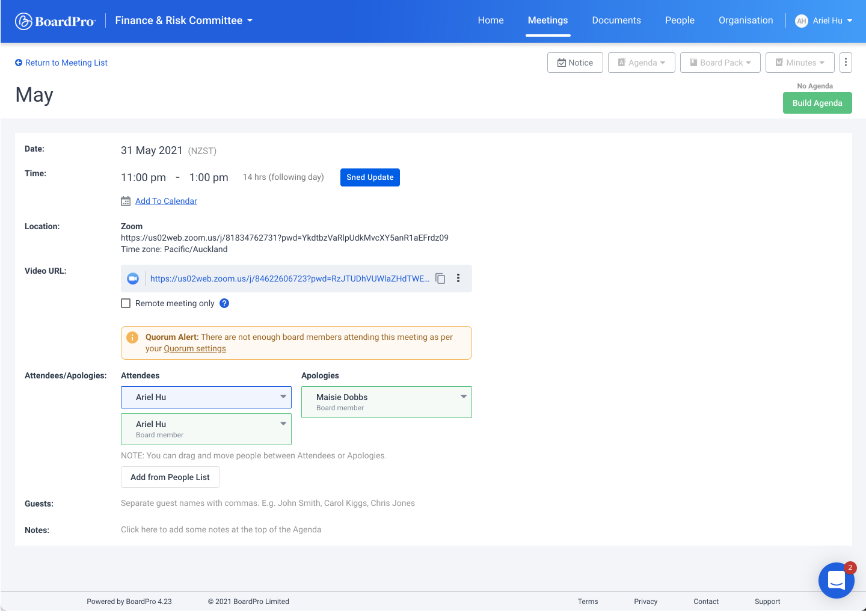Click the Zoom camera icon
866x616 pixels.
click(133, 279)
